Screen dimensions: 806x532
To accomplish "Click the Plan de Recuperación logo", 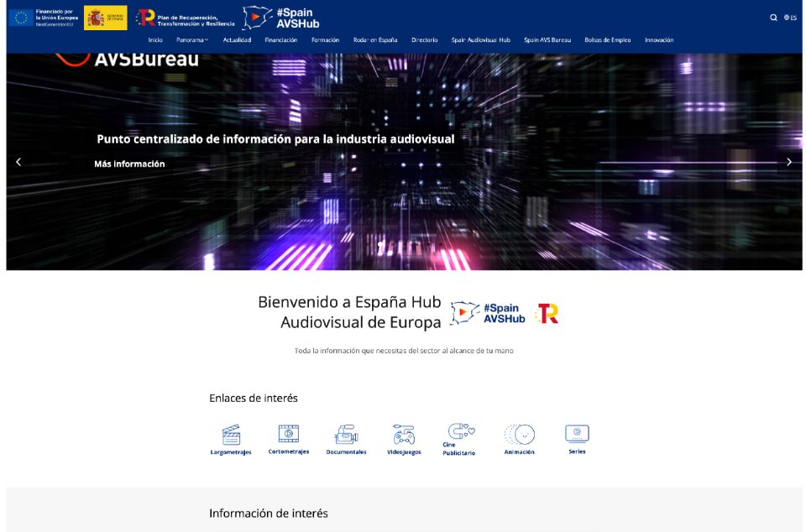I will click(x=186, y=18).
